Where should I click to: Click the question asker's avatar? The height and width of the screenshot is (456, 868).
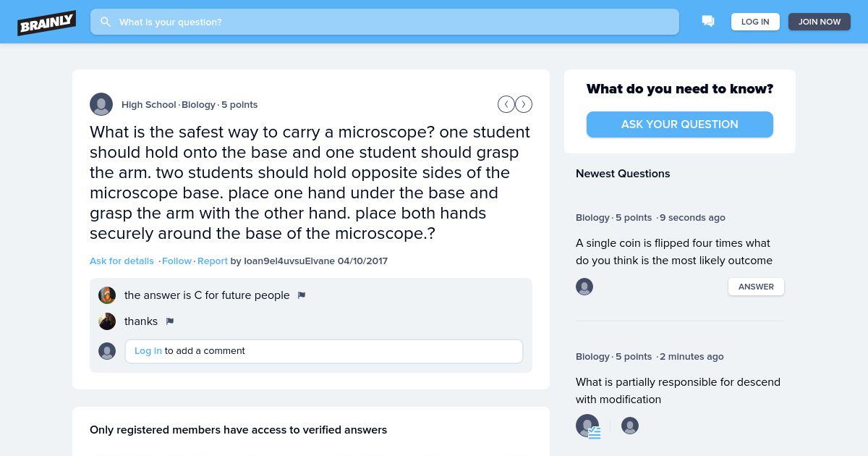point(101,104)
